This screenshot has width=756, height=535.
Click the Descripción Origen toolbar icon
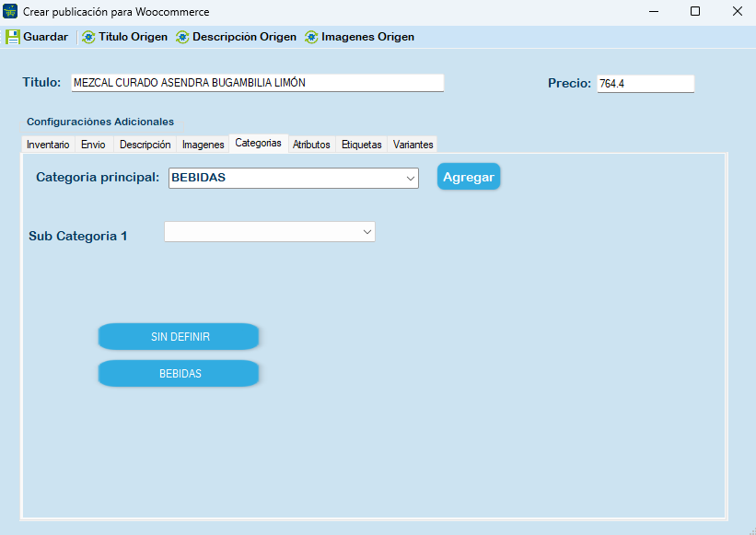[x=182, y=37]
